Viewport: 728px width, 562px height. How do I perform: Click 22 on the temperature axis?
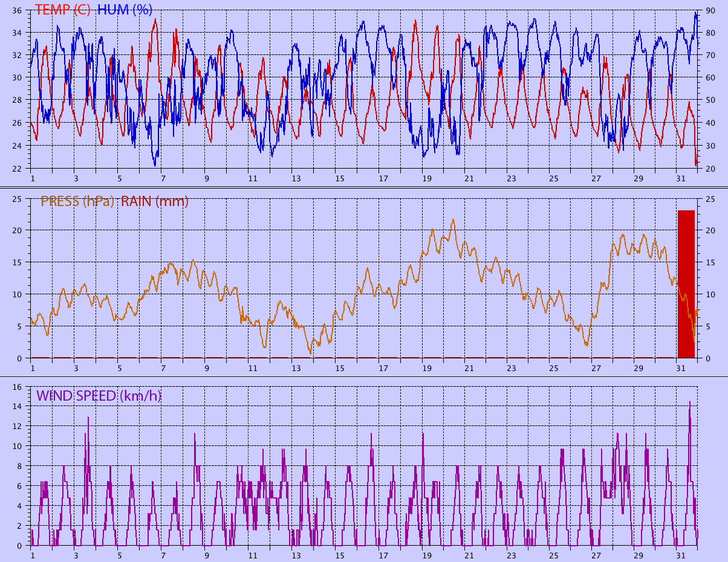(x=17, y=169)
